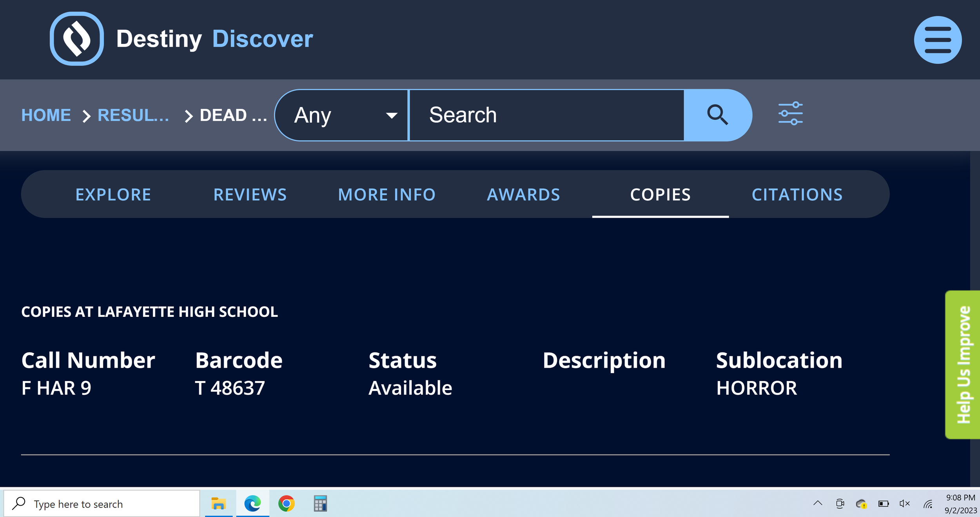Screen dimensions: 980x517
Task: Click the Destiny Discover logo icon
Action: tap(77, 39)
